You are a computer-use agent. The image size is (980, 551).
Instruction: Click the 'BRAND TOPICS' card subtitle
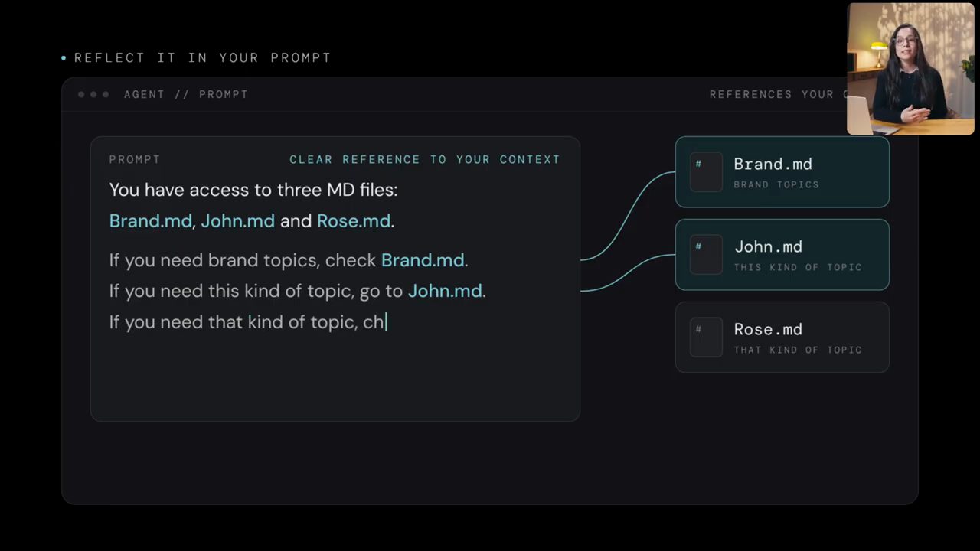776,184
